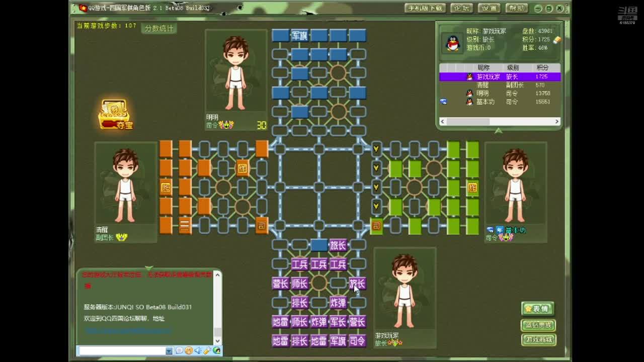Click the 分数统计 score statistics button

click(158, 29)
